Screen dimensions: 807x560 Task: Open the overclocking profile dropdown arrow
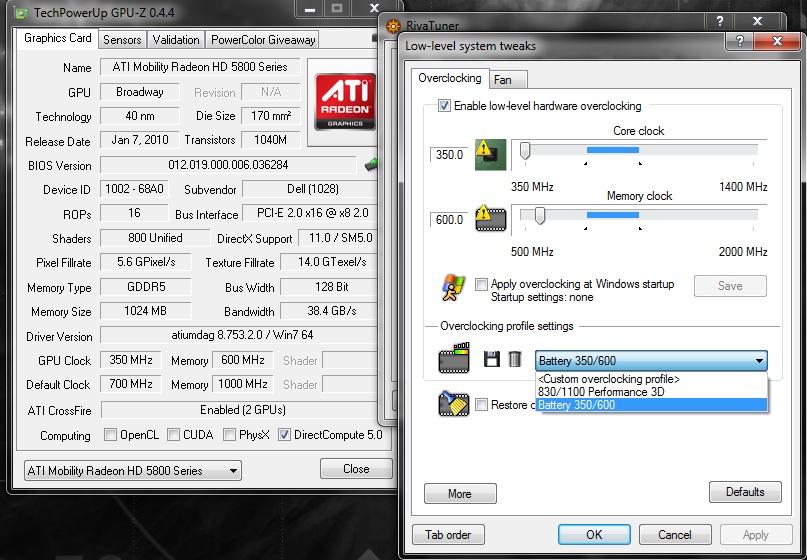coord(759,361)
